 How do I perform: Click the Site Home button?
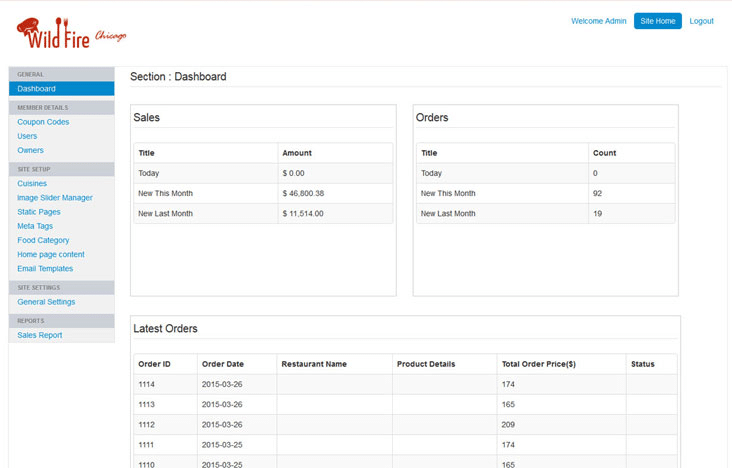[657, 21]
